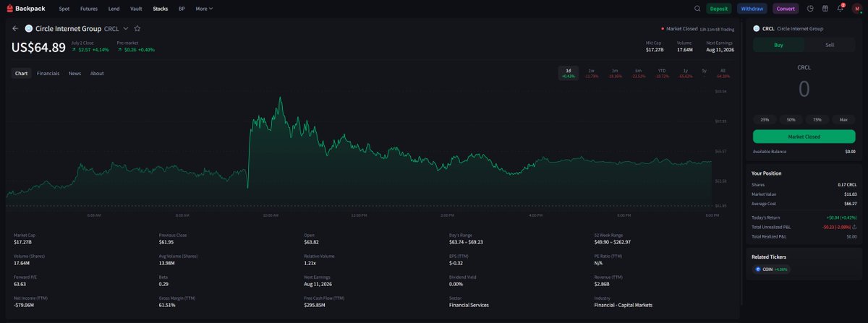Click the Circle logo next to the stock name

coord(29,29)
